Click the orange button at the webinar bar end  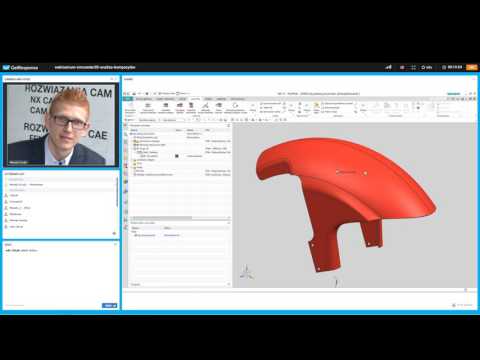point(472,67)
